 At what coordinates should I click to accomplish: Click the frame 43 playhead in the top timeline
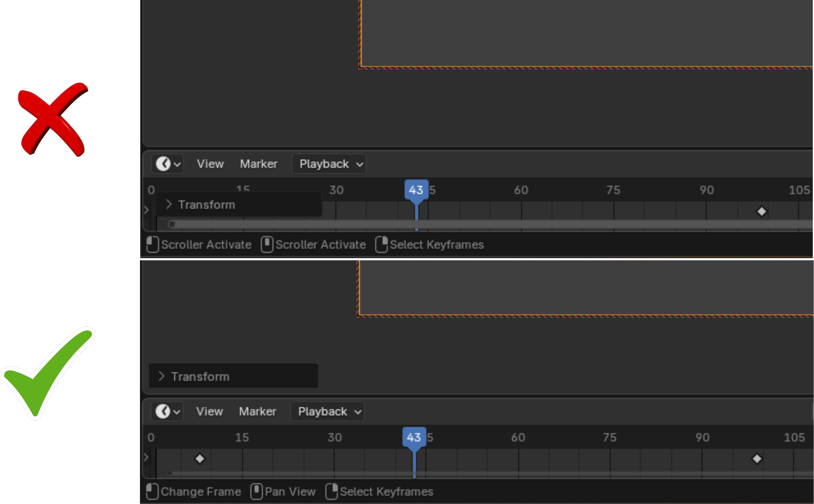pyautogui.click(x=416, y=190)
